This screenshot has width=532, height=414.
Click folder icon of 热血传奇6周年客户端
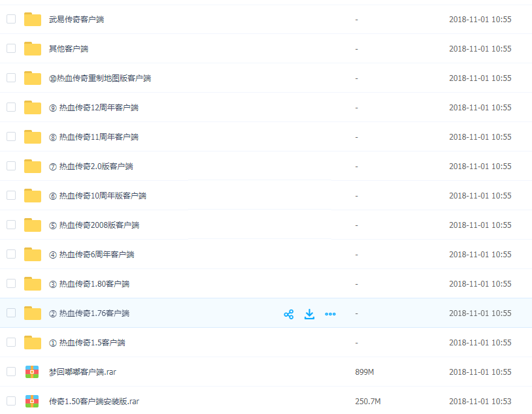(33, 254)
